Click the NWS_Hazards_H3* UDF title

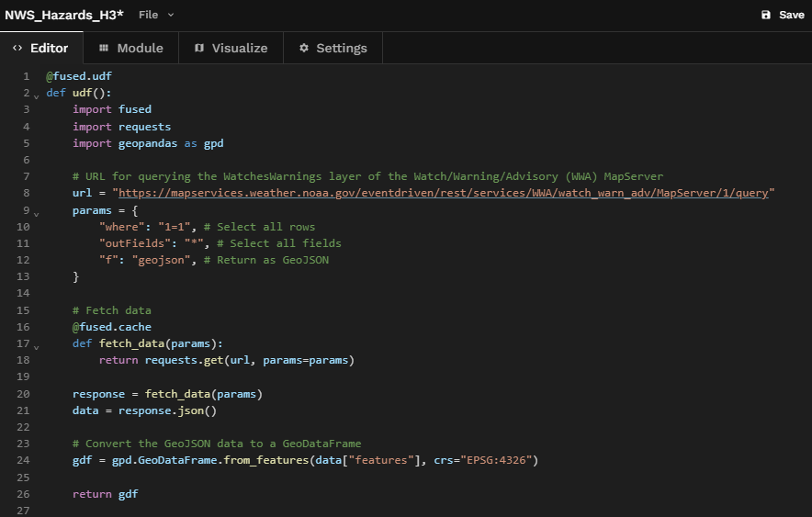pos(63,16)
